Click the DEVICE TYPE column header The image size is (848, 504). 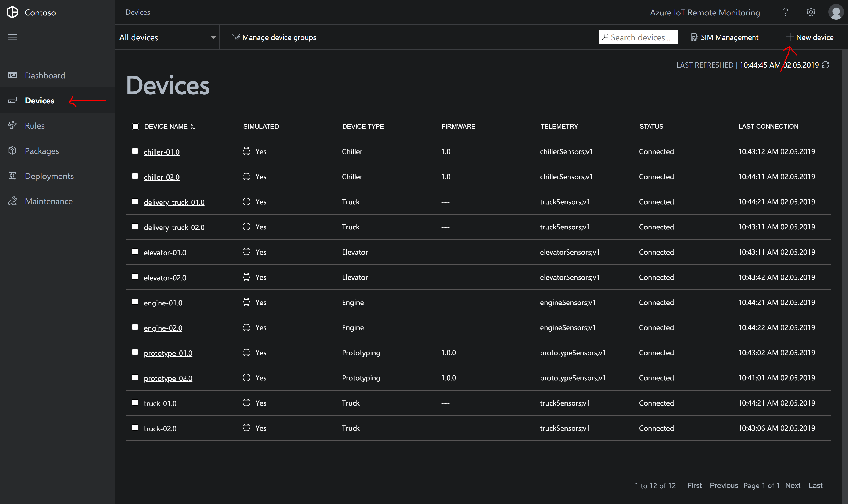363,126
